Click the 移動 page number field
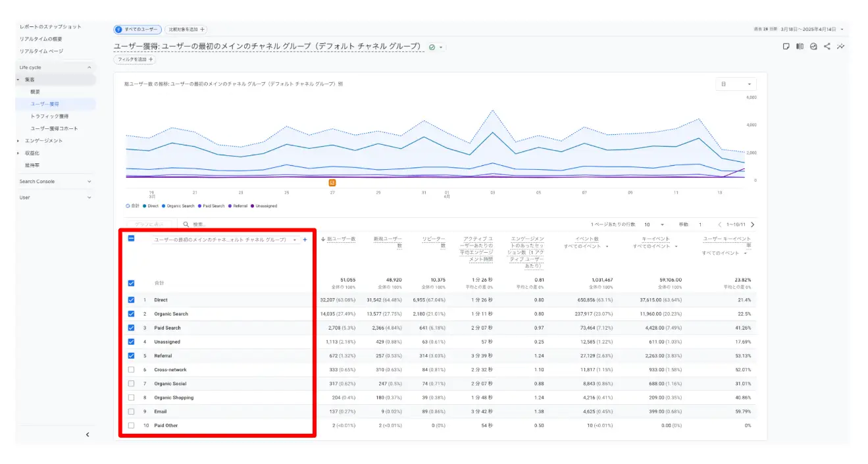Image resolution: width=868 pixels, height=464 pixels. pyautogui.click(x=700, y=224)
